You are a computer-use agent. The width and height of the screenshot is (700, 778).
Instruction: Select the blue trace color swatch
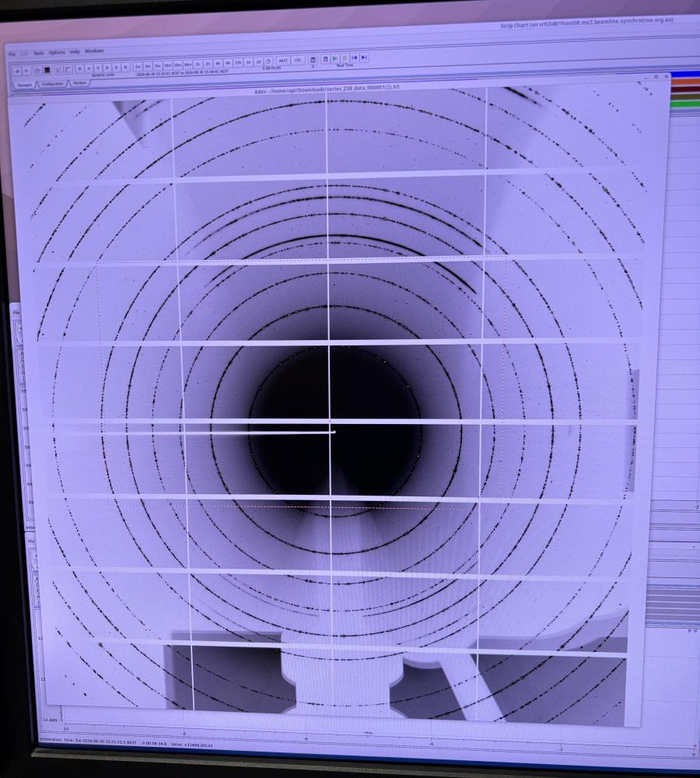pyautogui.click(x=685, y=74)
